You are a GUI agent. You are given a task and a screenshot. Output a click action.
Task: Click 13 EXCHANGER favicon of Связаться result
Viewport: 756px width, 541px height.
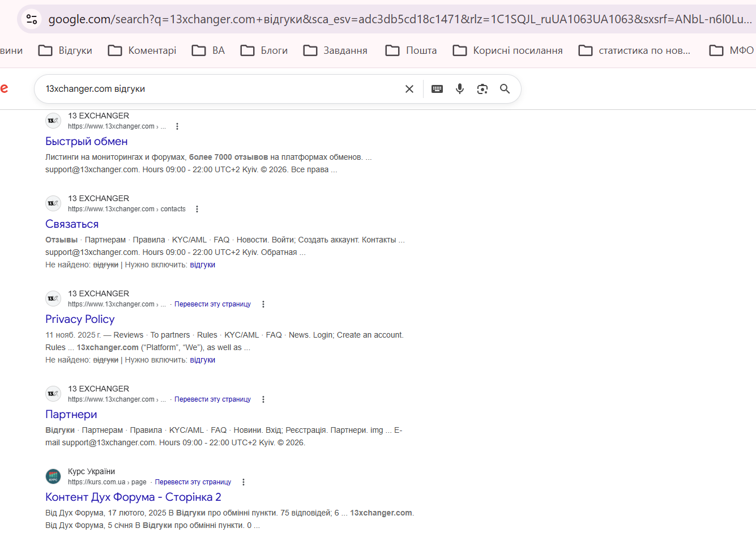[x=53, y=203]
